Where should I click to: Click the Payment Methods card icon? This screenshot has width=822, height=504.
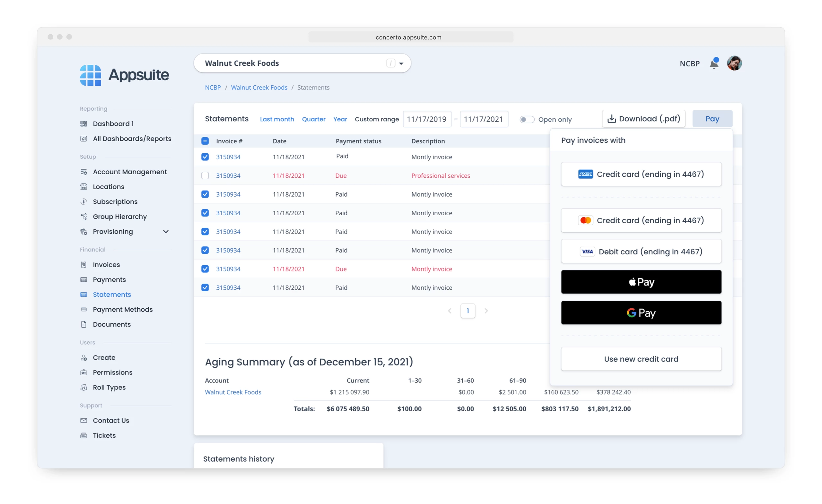pyautogui.click(x=84, y=309)
